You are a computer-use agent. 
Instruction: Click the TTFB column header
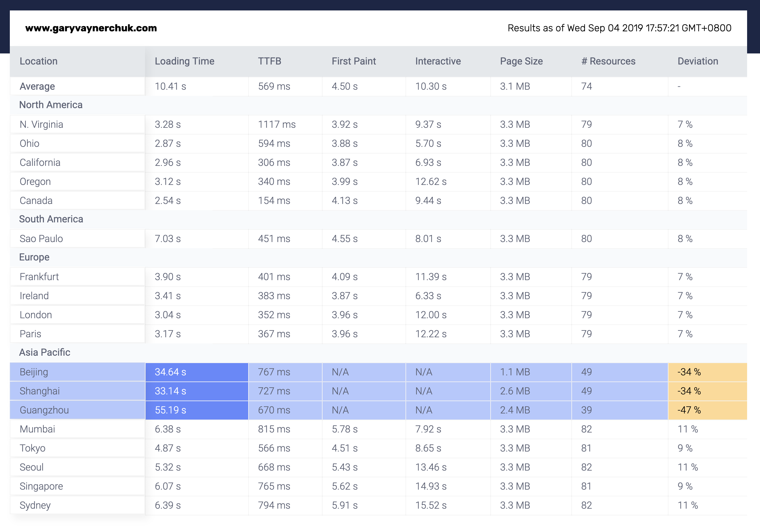tap(269, 61)
